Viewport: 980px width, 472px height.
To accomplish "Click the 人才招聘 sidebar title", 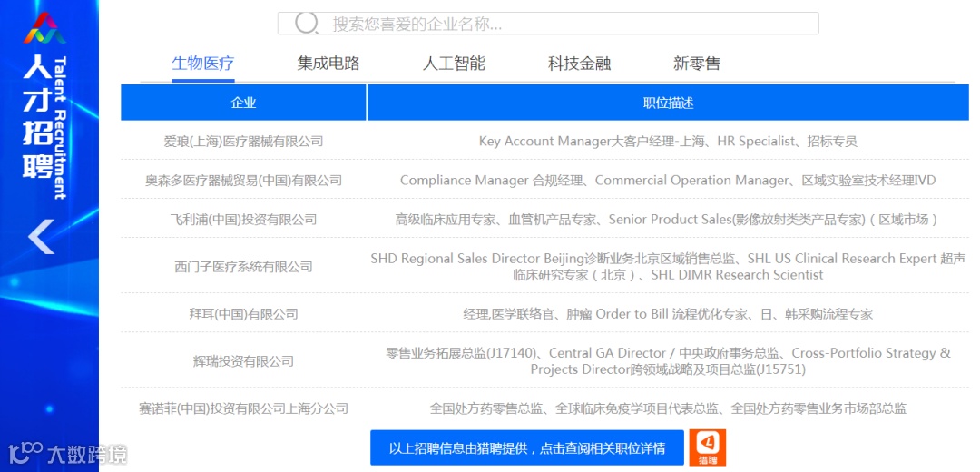I will 37,117.
